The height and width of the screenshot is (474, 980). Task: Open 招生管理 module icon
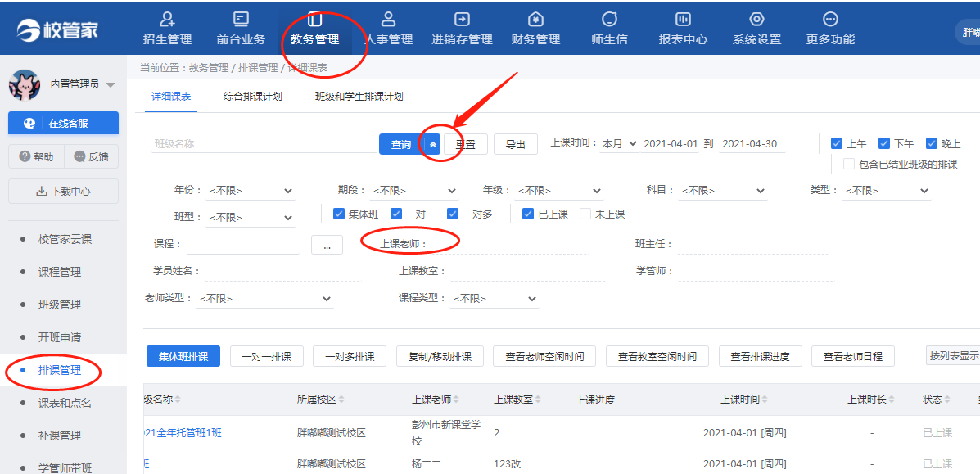(167, 20)
